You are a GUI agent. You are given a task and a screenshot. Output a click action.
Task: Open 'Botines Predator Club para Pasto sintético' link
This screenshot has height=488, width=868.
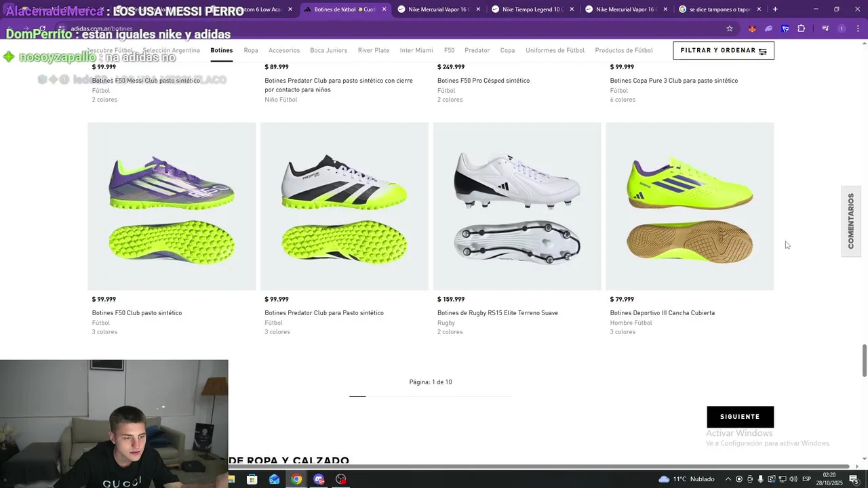click(x=324, y=313)
